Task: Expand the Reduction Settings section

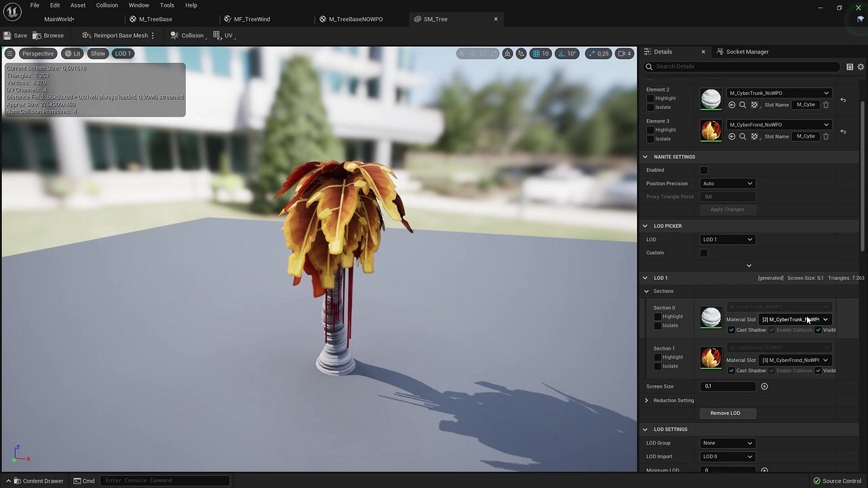Action: tap(646, 401)
